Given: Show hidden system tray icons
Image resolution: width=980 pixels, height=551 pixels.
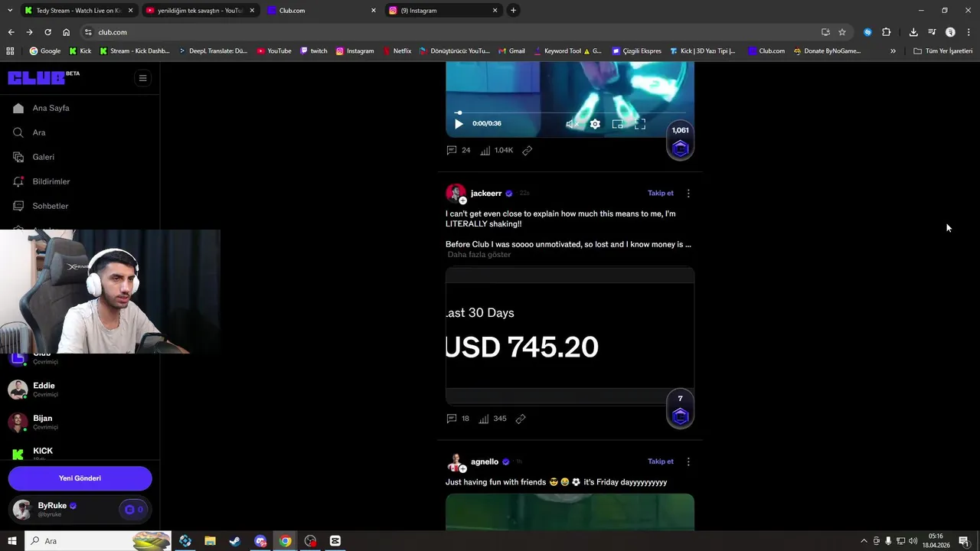Looking at the screenshot, I should tap(864, 541).
